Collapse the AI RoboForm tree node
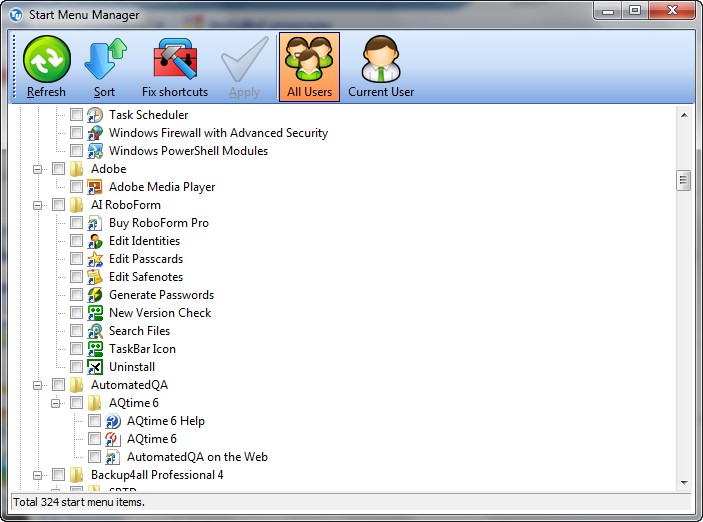Screen dimensions: 703x522 (38, 205)
